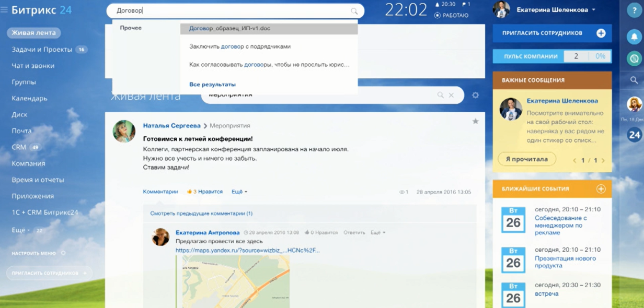Viewport: 644px width, 308px height.
Task: Click Смотреть предыдущие комментарии (1)
Action: [x=201, y=213]
